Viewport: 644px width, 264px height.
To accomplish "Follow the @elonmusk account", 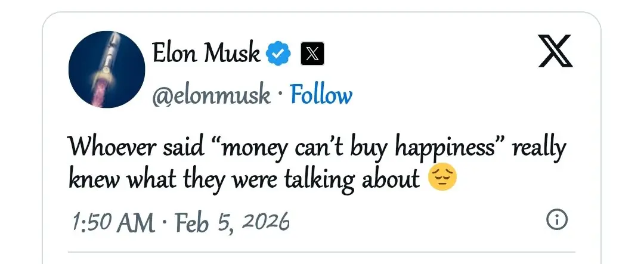I will pyautogui.click(x=321, y=95).
